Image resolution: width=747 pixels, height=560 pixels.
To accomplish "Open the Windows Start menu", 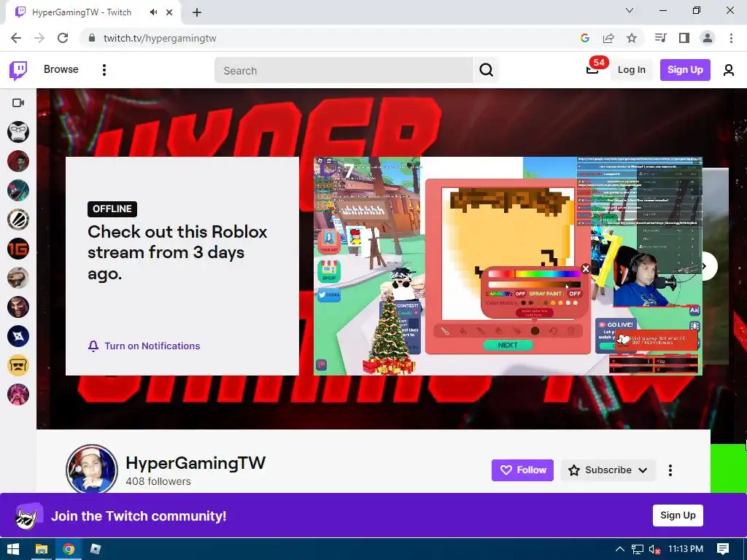I will click(x=13, y=549).
